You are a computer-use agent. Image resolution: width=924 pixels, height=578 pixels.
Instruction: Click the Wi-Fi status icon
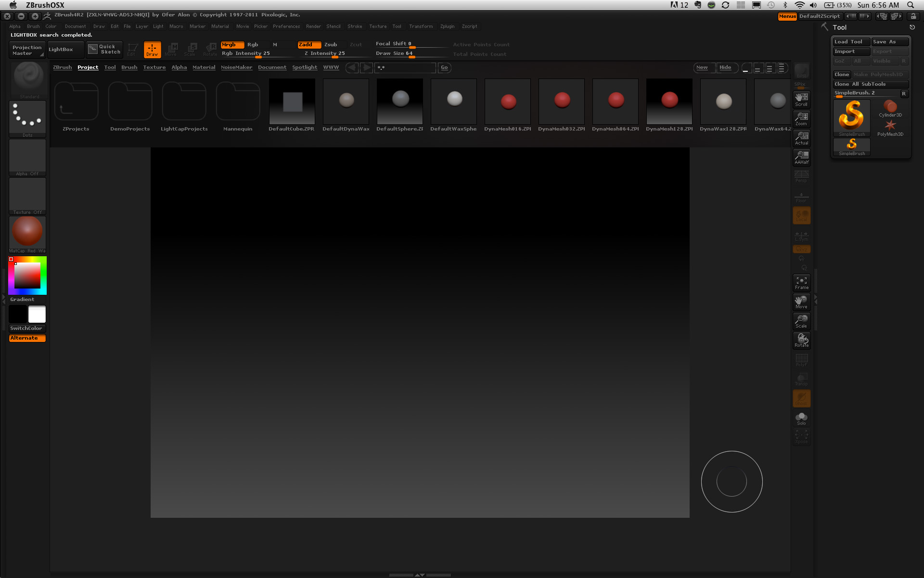click(799, 5)
